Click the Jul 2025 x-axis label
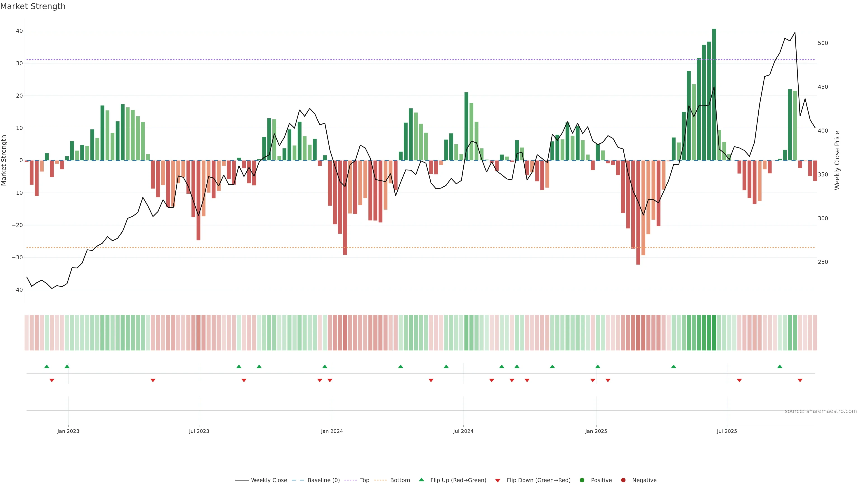Image resolution: width=868 pixels, height=488 pixels. click(x=727, y=431)
